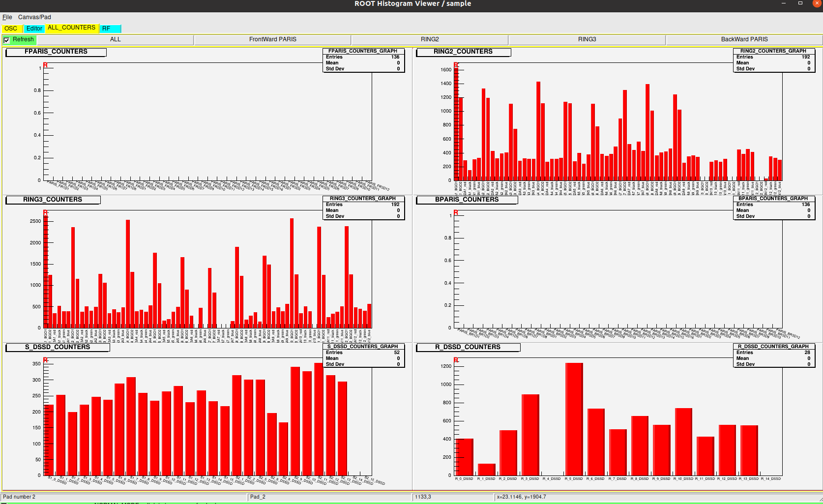Image resolution: width=823 pixels, height=504 pixels.
Task: Select the FPARIS_COUNTERS title box
Action: point(56,52)
